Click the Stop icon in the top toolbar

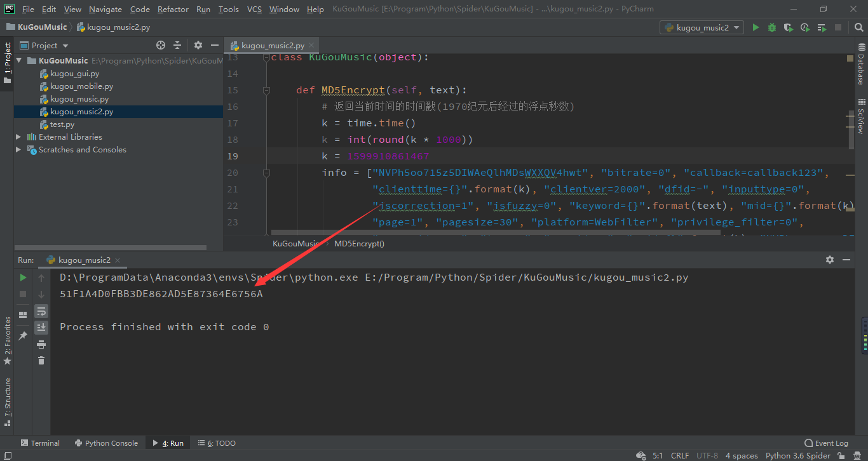click(838, 27)
